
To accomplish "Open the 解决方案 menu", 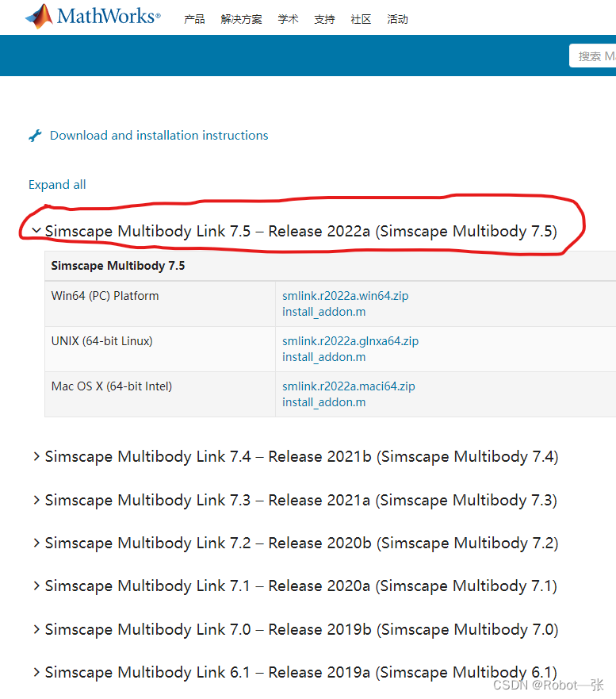I will tap(241, 19).
